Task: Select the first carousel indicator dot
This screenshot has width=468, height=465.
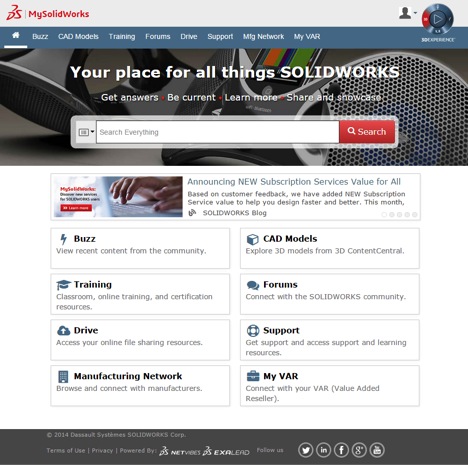Action: click(384, 215)
